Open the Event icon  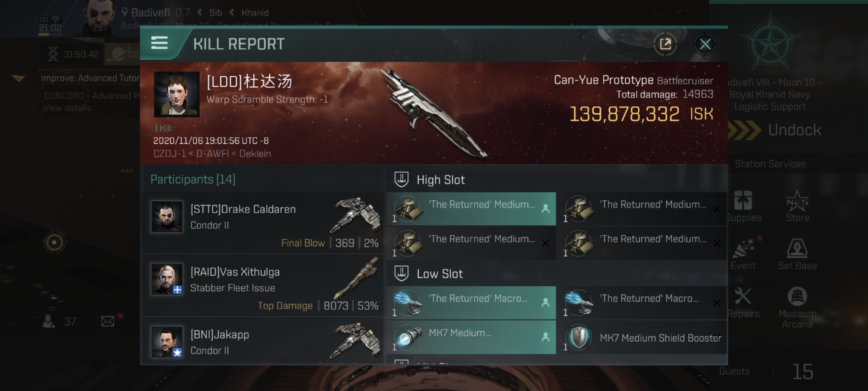743,254
